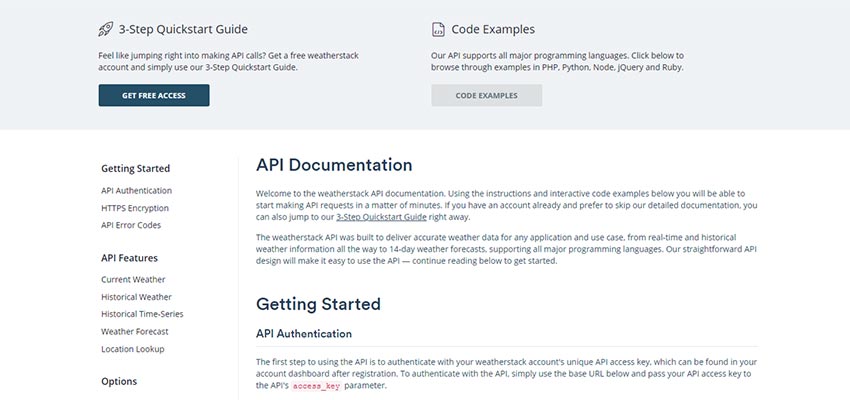Click the Options sidebar heading
This screenshot has width=850, height=400.
tap(119, 382)
